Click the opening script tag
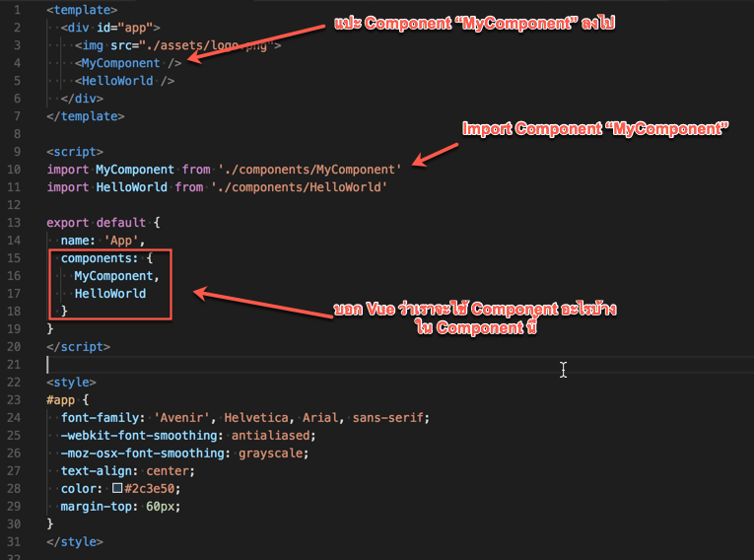The height and width of the screenshot is (560, 754). [x=74, y=152]
